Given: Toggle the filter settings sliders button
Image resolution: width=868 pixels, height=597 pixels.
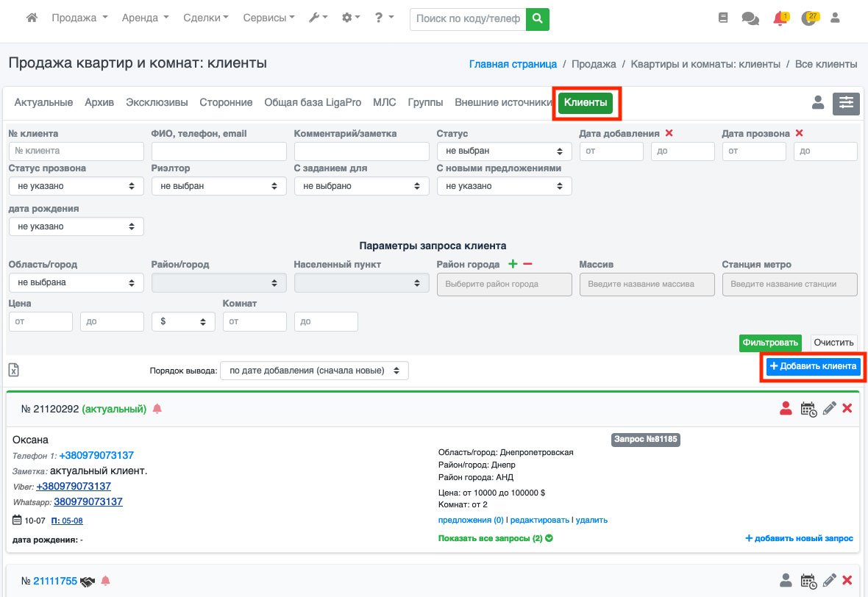Looking at the screenshot, I should 846,104.
